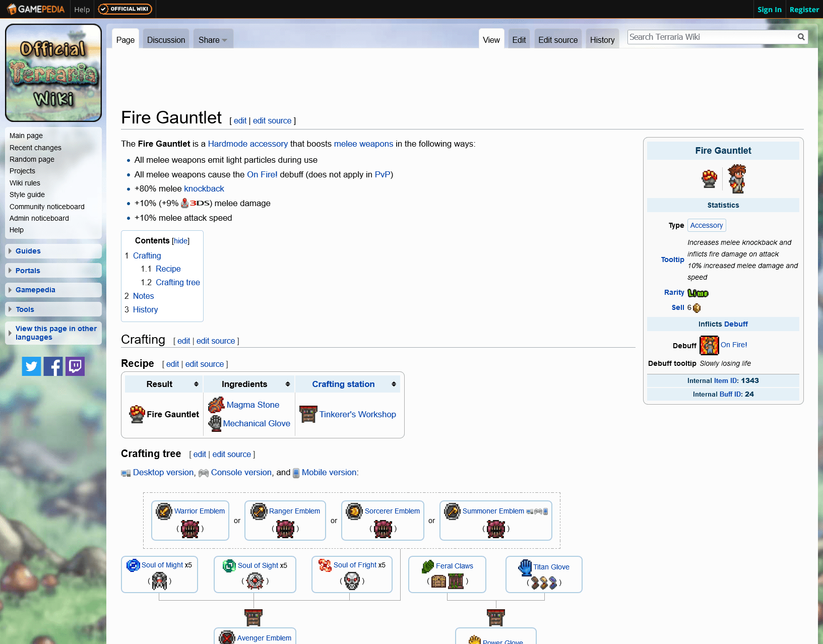823x644 pixels.
Task: Click the Register button
Action: (x=803, y=9)
